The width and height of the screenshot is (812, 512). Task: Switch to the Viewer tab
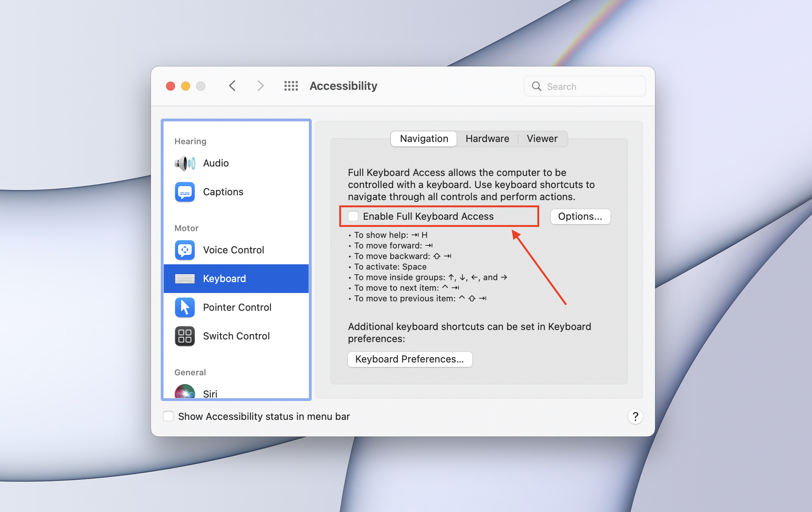tap(542, 139)
